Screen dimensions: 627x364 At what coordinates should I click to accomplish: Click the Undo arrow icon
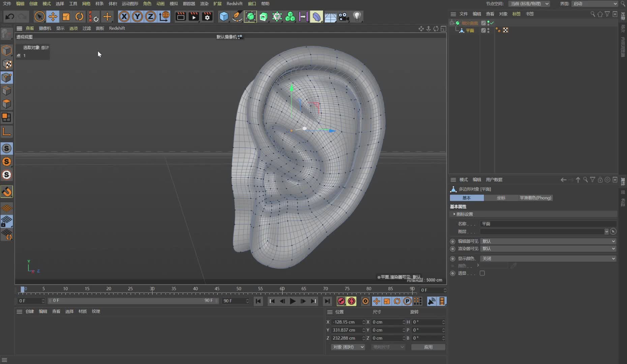tap(9, 16)
